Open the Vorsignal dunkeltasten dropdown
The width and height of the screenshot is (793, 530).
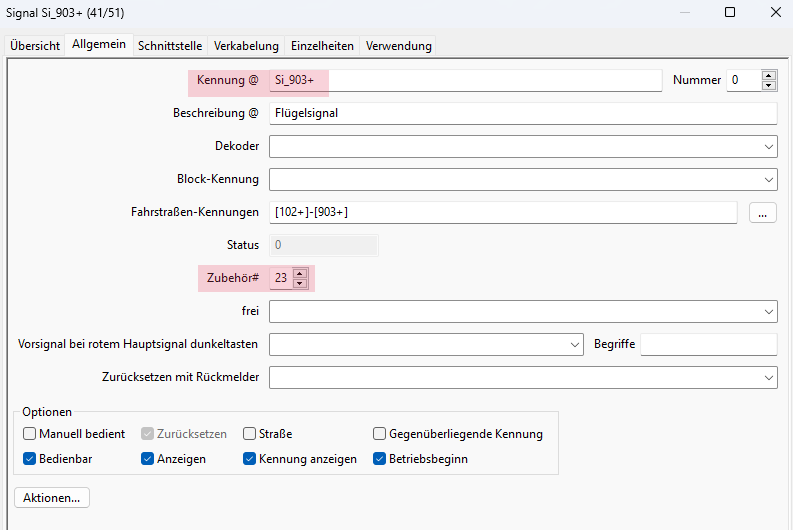[575, 345]
